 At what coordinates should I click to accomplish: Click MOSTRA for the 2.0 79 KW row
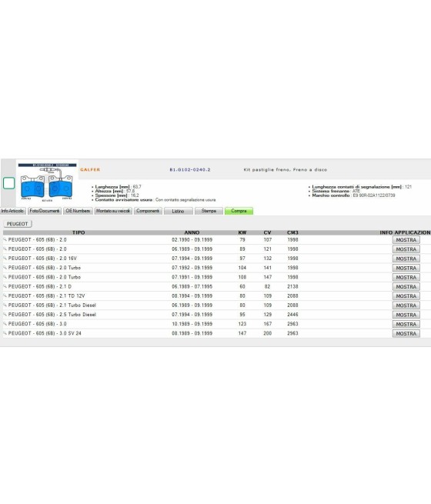(x=406, y=240)
